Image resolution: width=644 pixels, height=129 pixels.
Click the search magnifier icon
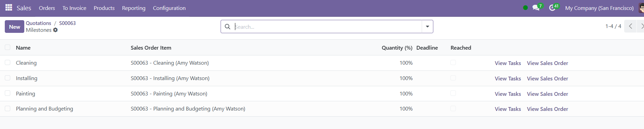click(227, 27)
